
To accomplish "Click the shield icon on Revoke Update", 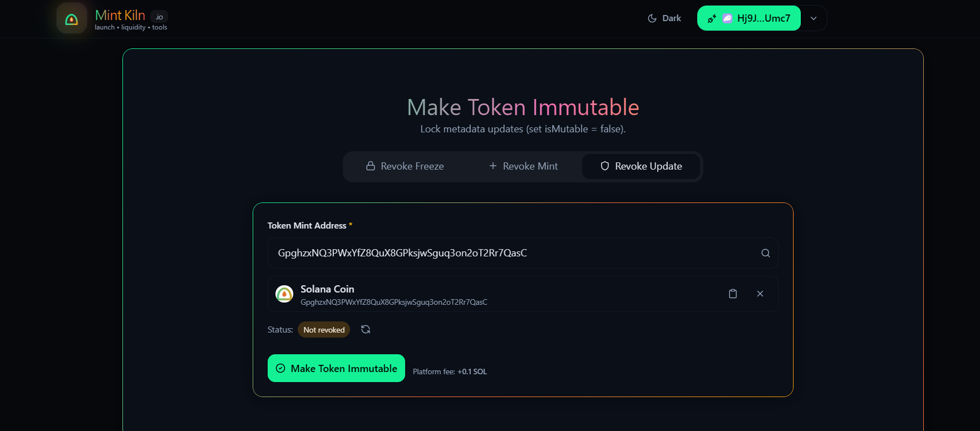I will (604, 166).
